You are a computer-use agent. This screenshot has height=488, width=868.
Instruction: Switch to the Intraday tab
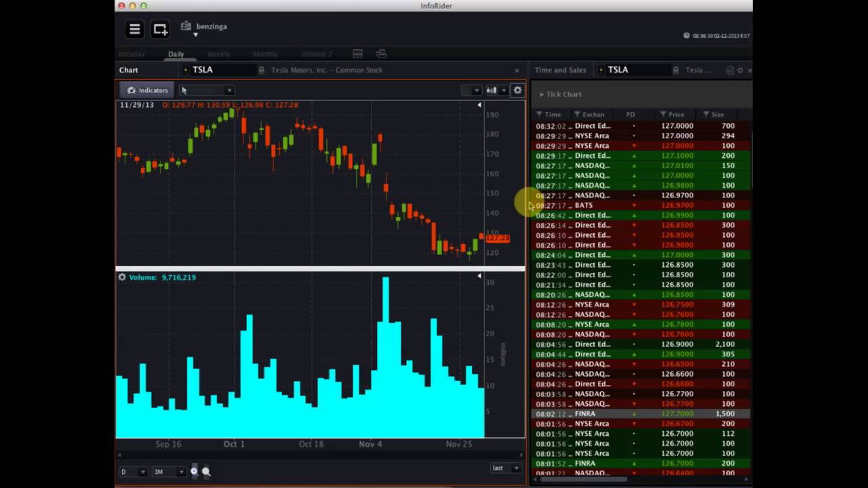(x=132, y=54)
